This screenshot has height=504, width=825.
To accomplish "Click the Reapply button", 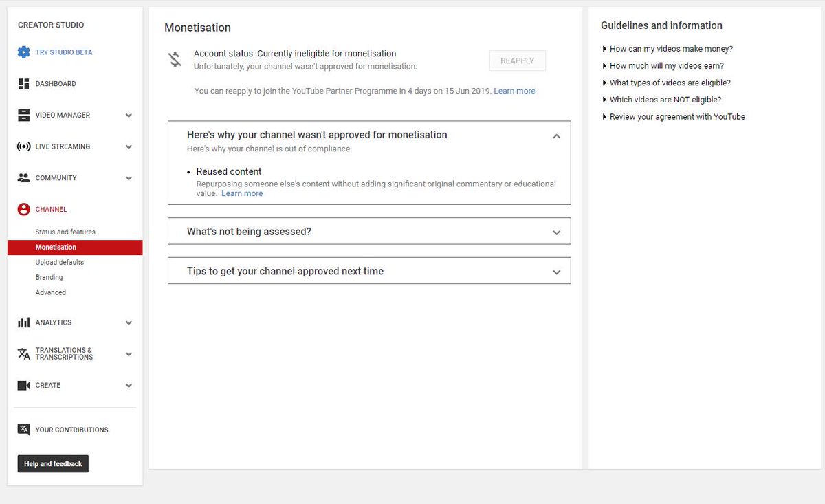I will coord(518,61).
